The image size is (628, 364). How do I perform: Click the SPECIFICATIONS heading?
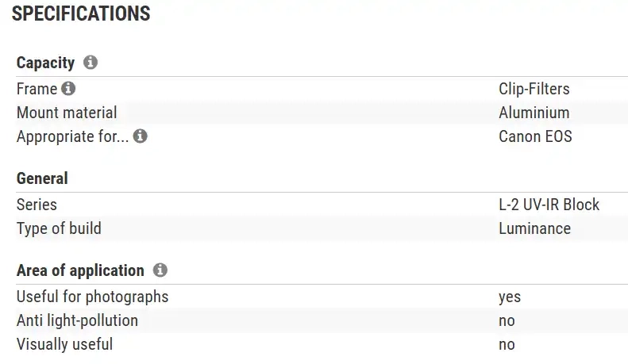81,13
